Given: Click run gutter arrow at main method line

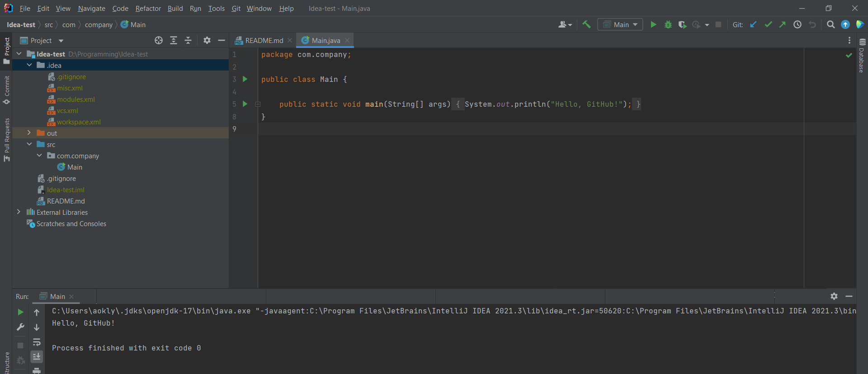Looking at the screenshot, I should [x=245, y=104].
